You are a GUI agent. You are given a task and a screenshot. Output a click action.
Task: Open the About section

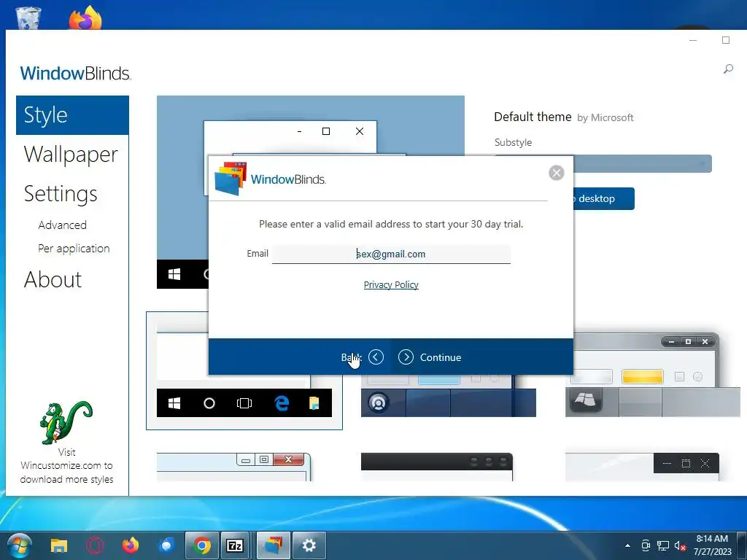click(53, 279)
